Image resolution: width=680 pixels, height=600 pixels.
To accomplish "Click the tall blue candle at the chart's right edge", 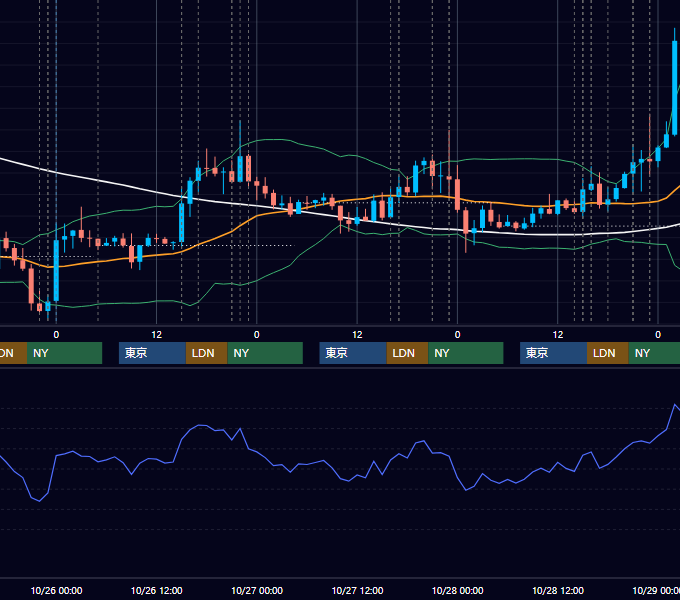I will click(675, 87).
